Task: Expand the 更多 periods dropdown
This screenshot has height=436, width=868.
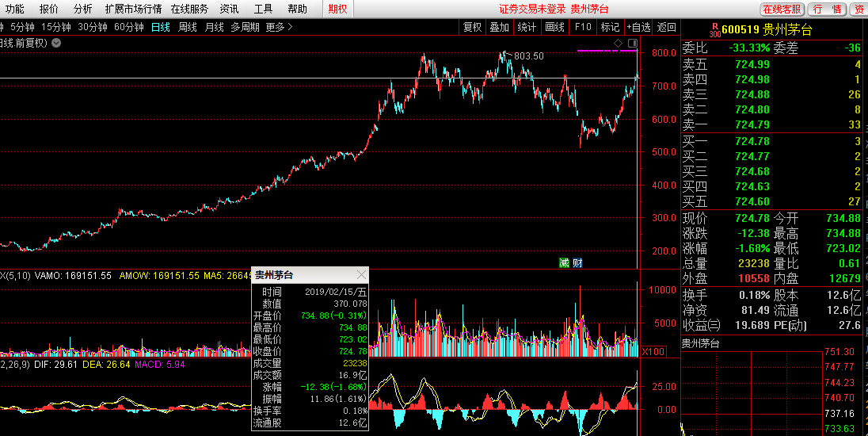Action: [279, 27]
